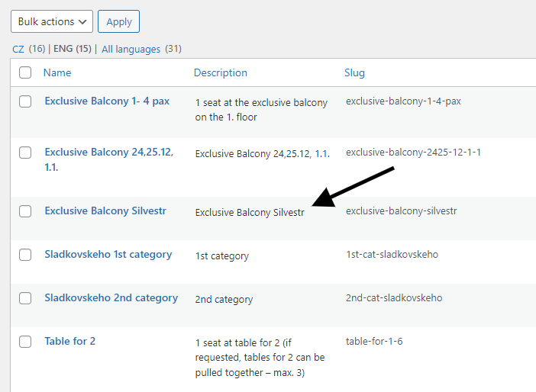Edit the Sladkovskeho 1st category term
Viewport: 536px width, 392px height.
[108, 255]
